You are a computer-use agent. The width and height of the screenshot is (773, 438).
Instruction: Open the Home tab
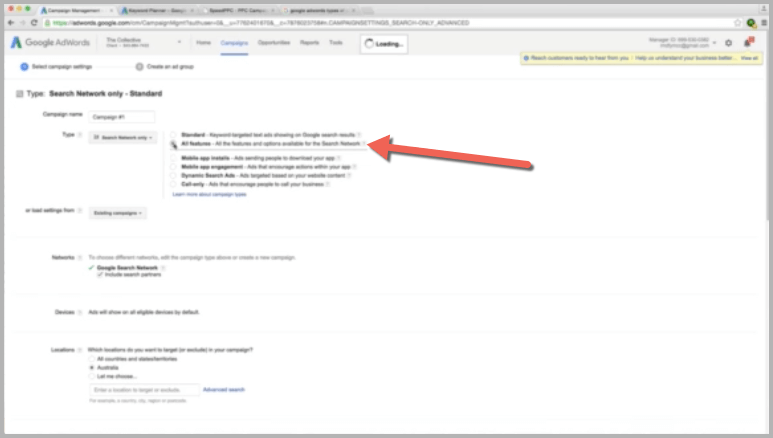(203, 43)
